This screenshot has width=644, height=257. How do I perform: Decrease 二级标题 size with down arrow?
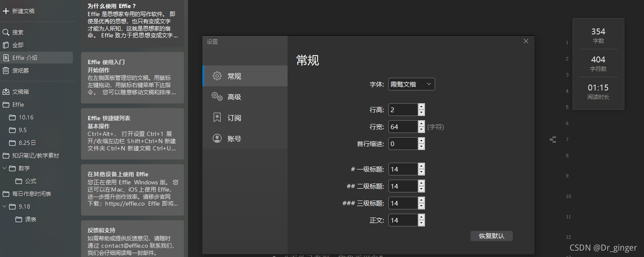pyautogui.click(x=422, y=189)
